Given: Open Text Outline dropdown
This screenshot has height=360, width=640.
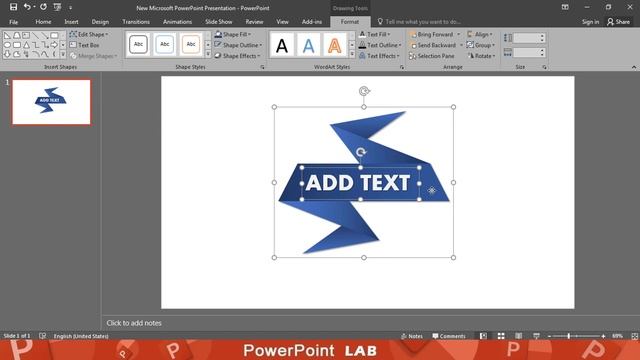Looking at the screenshot, I should (x=380, y=45).
